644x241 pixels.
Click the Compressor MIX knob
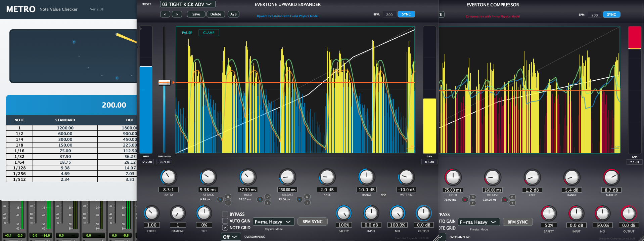tap(603, 213)
